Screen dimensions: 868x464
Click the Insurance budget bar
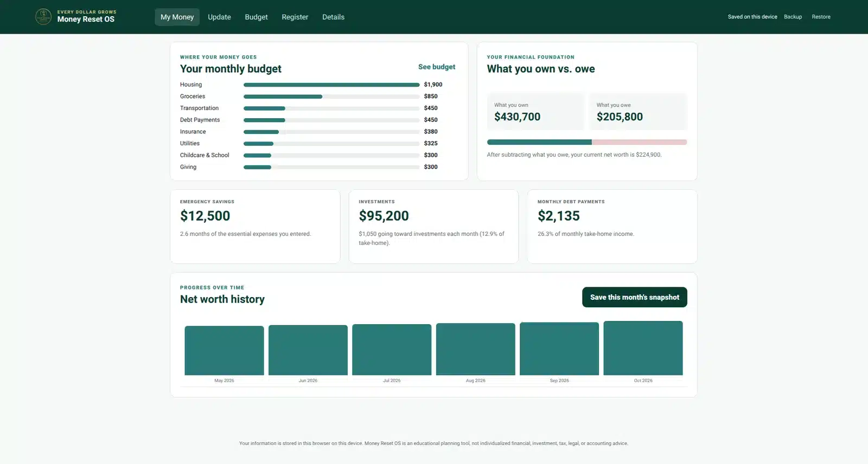point(331,132)
